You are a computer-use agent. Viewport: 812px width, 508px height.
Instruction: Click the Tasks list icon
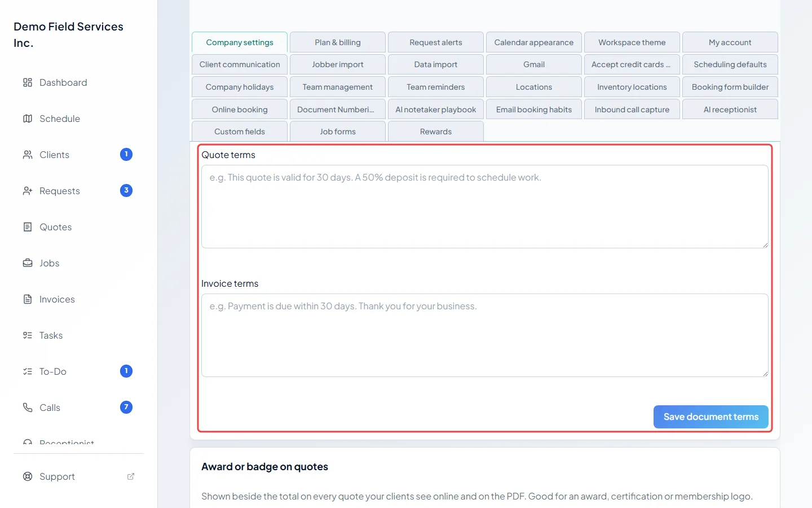click(28, 335)
